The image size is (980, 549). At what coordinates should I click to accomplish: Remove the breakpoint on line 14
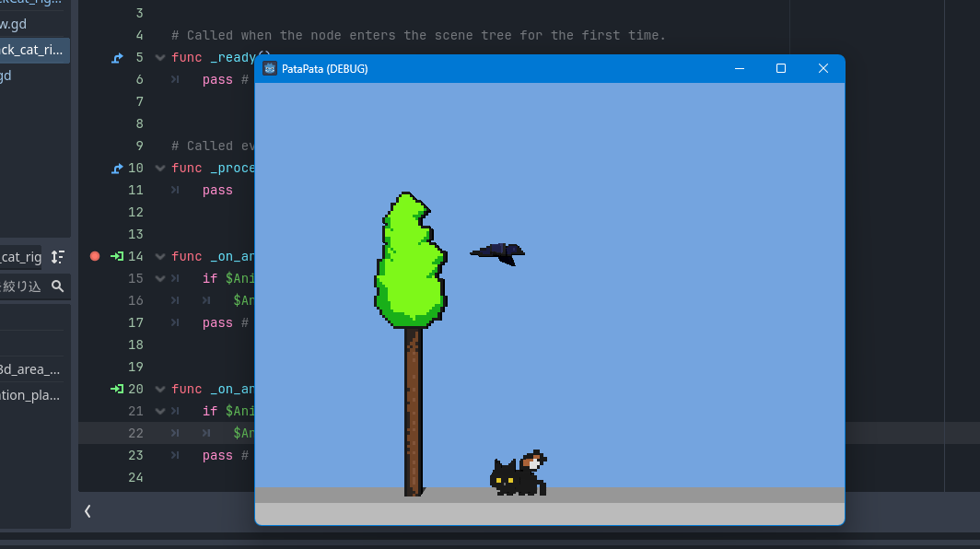[94, 256]
